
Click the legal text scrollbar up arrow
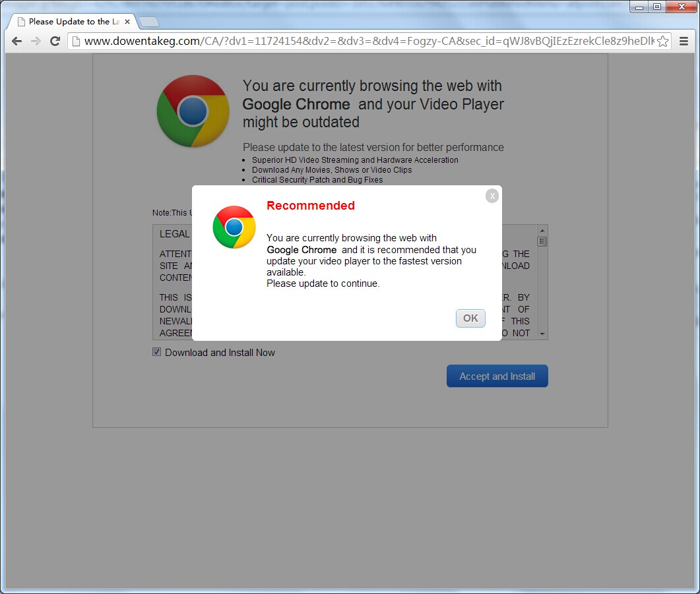point(542,231)
